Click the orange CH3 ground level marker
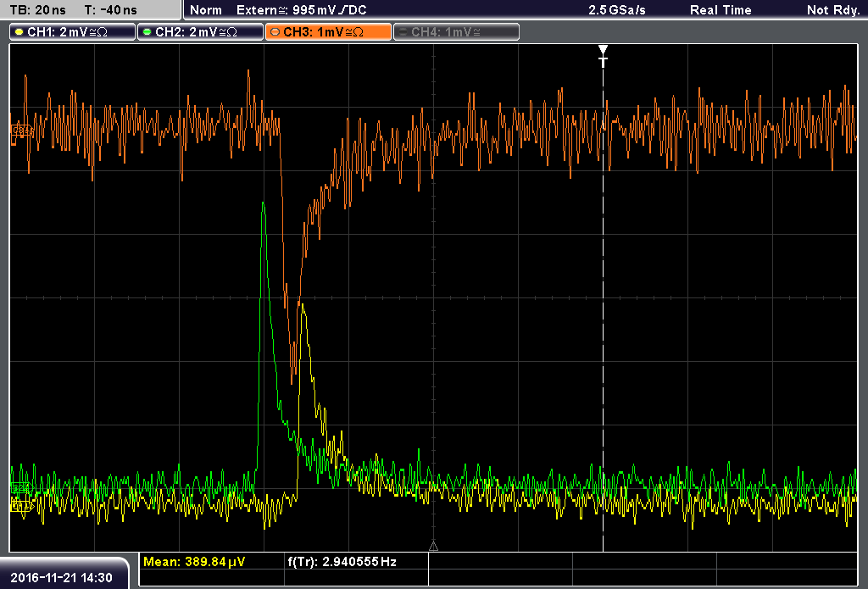 click(x=22, y=131)
